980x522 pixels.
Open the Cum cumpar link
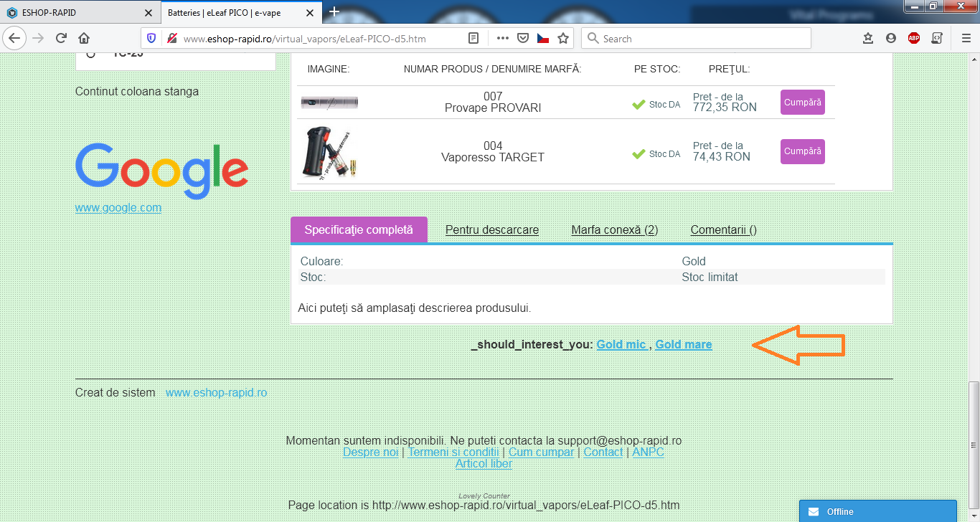[542, 452]
